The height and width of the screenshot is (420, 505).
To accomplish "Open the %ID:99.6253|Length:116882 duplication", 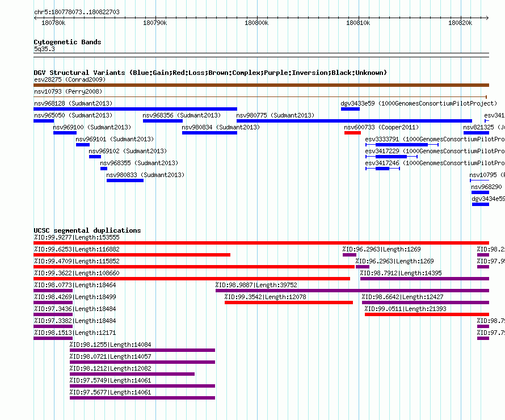I will coord(132,255).
